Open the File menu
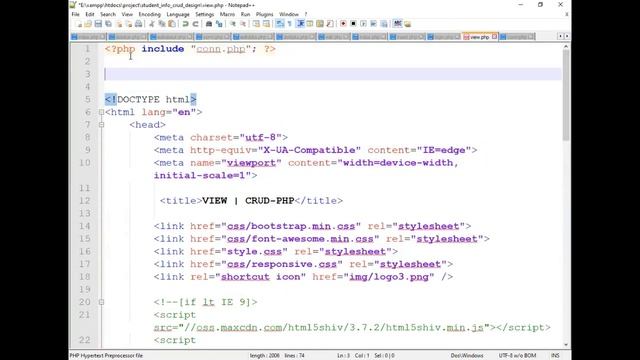 (76, 14)
